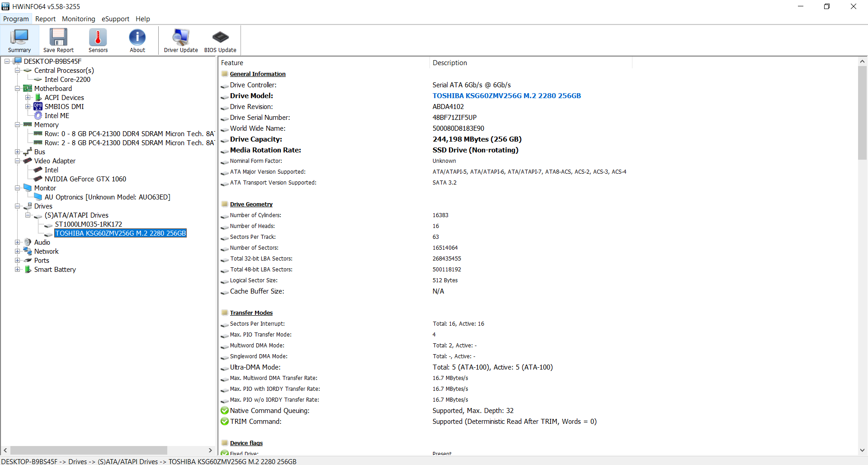Open the eSupport menu
Viewport: 868px width, 465px height.
pos(115,19)
